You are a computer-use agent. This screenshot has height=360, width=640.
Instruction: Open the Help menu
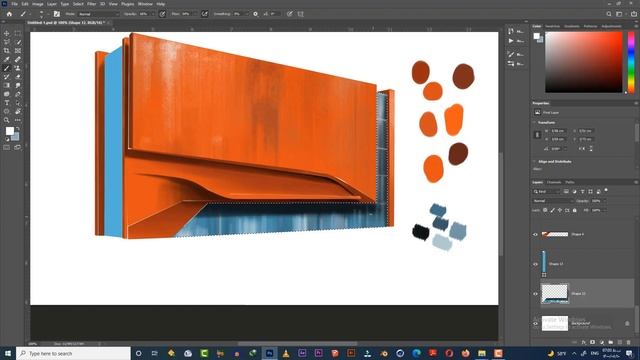click(x=161, y=4)
